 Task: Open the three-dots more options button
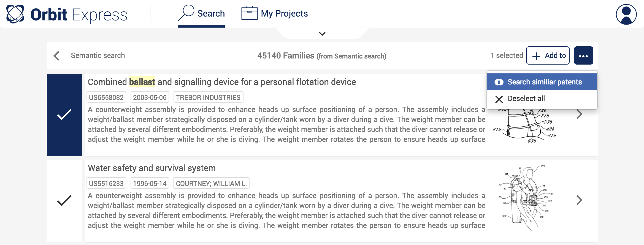pyautogui.click(x=583, y=56)
